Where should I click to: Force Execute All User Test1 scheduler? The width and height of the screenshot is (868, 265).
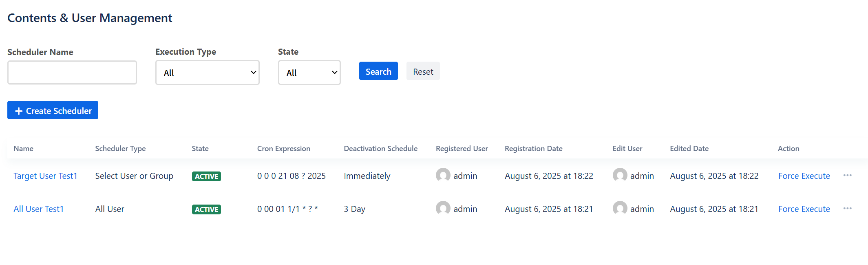click(x=804, y=209)
